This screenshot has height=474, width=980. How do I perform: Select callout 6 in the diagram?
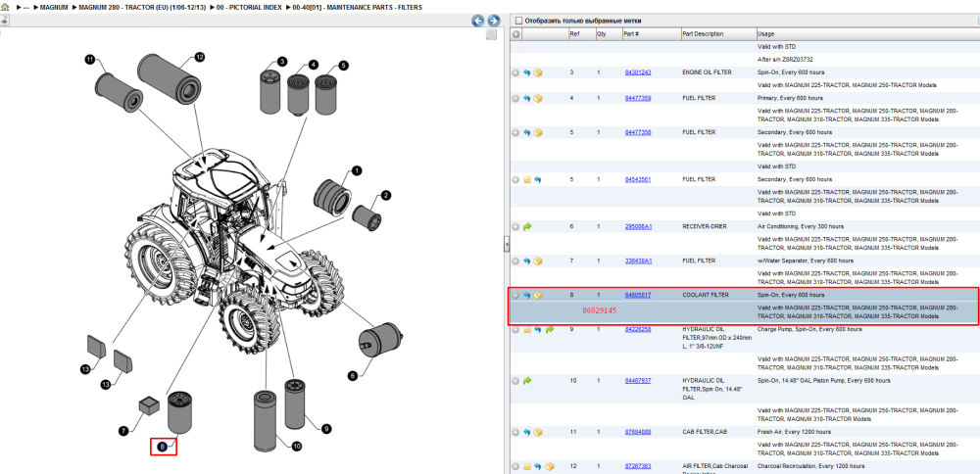point(353,375)
